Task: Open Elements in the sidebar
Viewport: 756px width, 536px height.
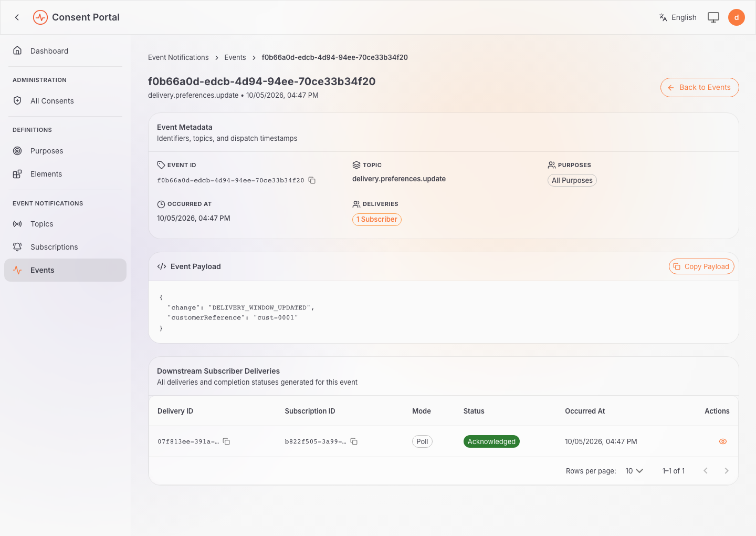Action: (65, 174)
